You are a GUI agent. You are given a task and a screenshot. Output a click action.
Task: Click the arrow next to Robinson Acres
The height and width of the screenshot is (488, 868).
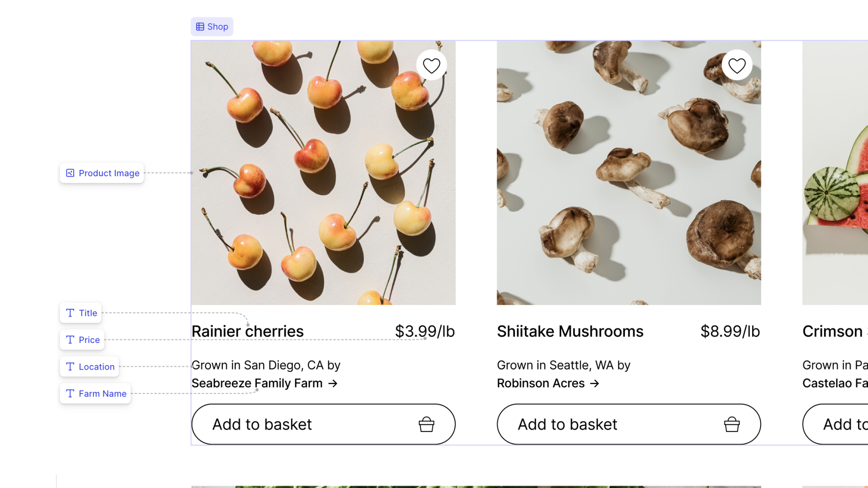[594, 384]
